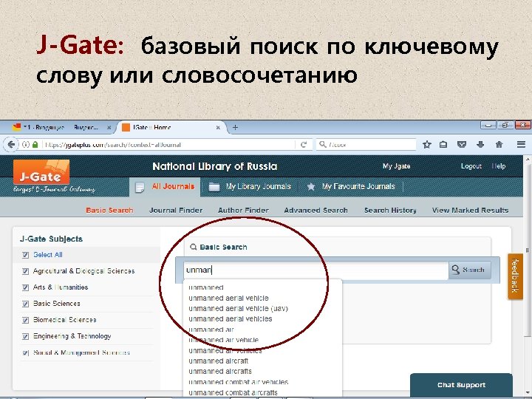Open Chat Support
Viewport: 532px width, 399px height.
461,385
